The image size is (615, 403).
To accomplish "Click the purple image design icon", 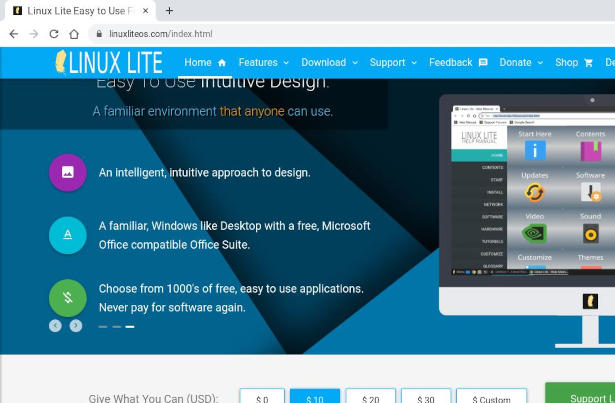I will pyautogui.click(x=68, y=173).
